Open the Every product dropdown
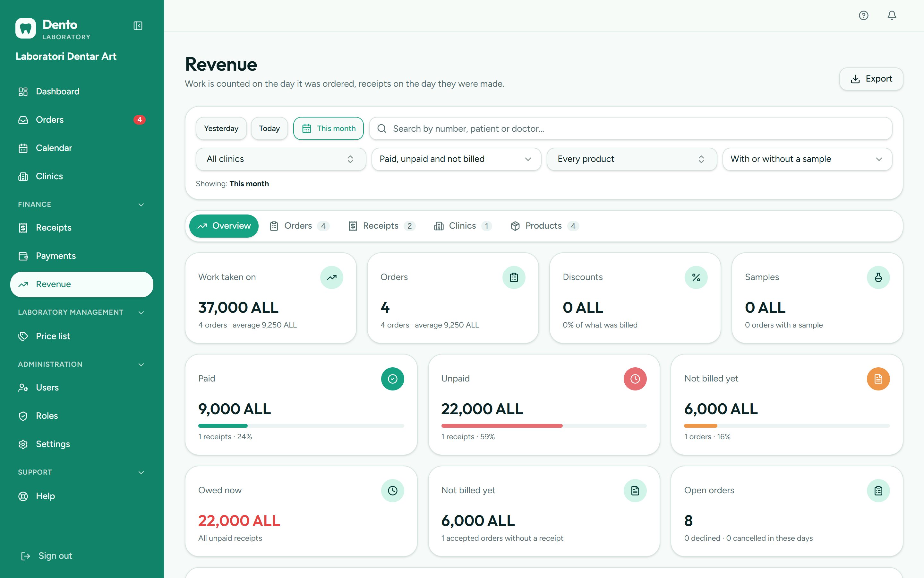 point(631,159)
